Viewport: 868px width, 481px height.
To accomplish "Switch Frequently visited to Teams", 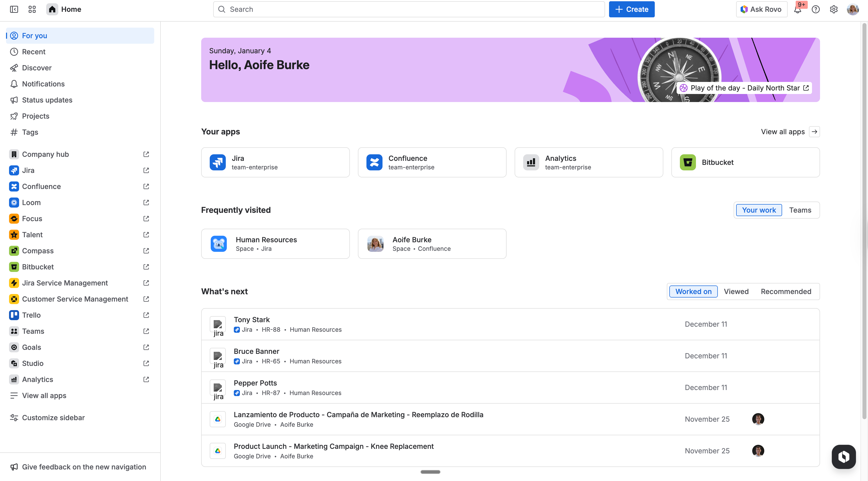I will pos(800,210).
